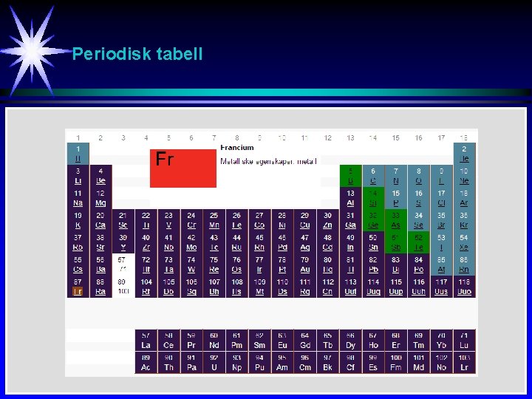Click highlighted Francium cell number 87
Image resolution: width=532 pixels, height=399 pixels.
(78, 287)
